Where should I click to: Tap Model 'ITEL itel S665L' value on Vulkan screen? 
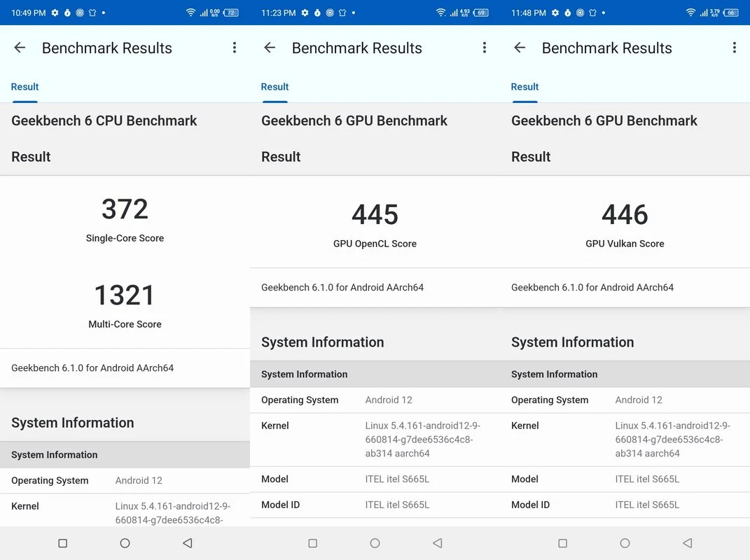647,479
